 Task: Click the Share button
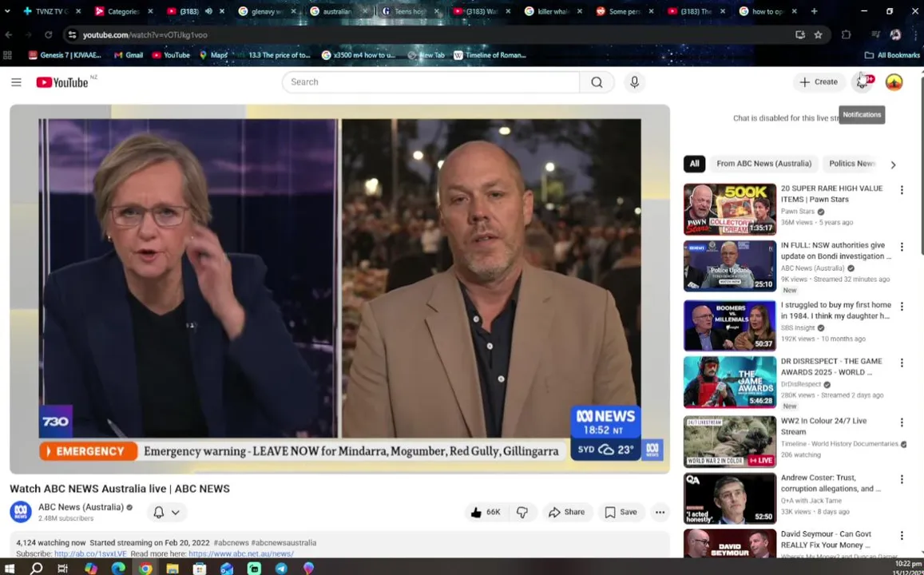(x=566, y=512)
